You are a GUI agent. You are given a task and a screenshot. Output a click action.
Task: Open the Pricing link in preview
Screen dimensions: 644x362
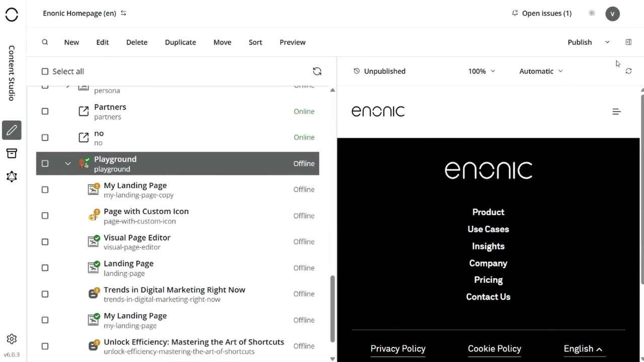(x=488, y=280)
